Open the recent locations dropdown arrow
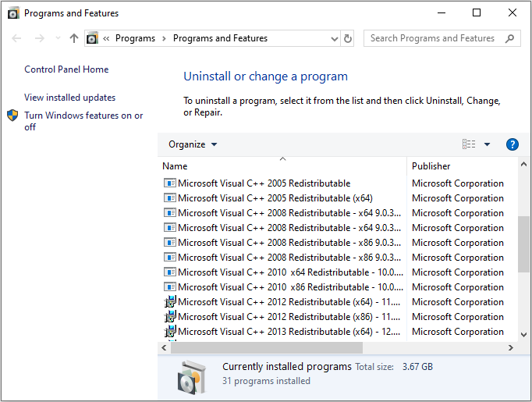 tap(58, 38)
